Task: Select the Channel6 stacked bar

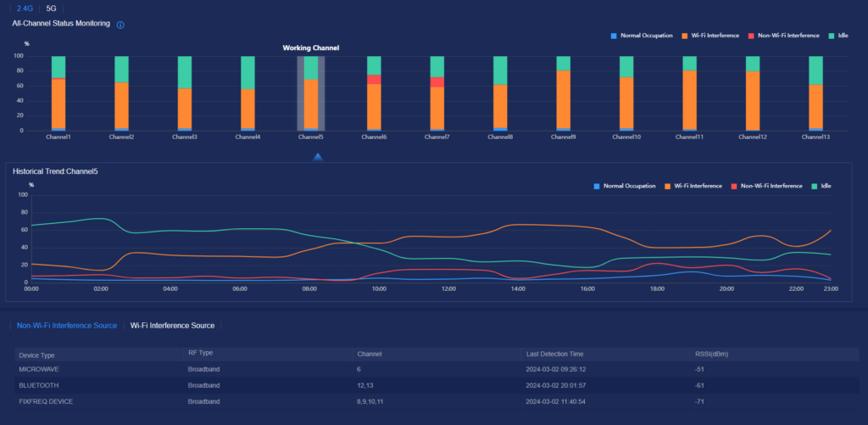Action: click(374, 93)
